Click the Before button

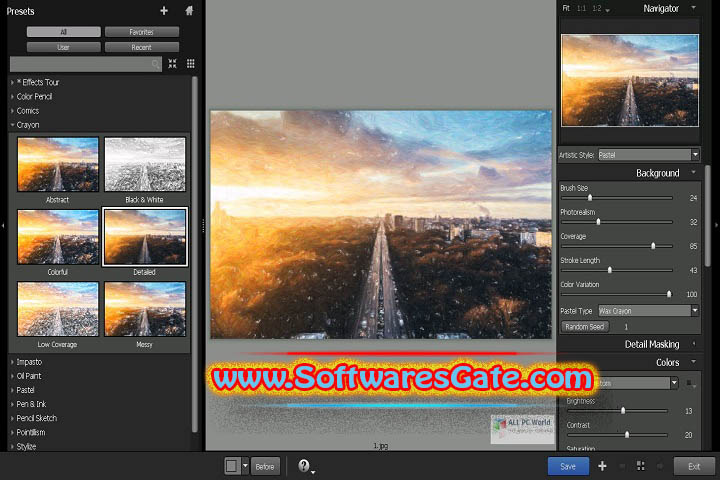tap(265, 466)
